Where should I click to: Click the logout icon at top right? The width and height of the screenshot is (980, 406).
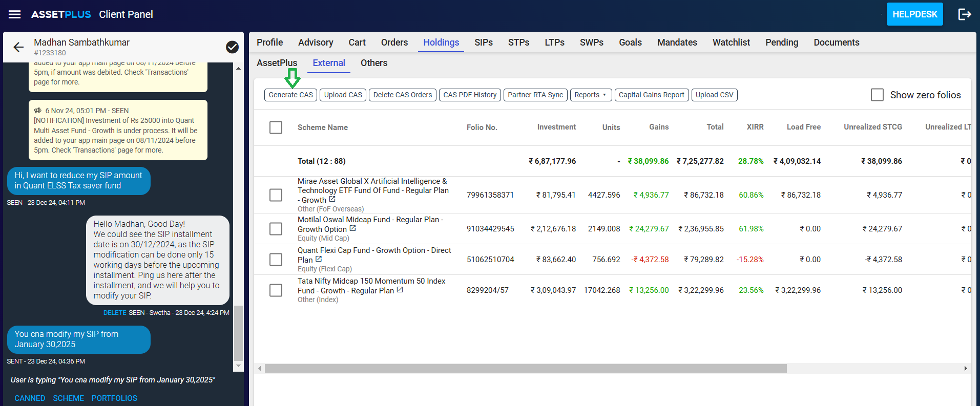click(x=965, y=14)
